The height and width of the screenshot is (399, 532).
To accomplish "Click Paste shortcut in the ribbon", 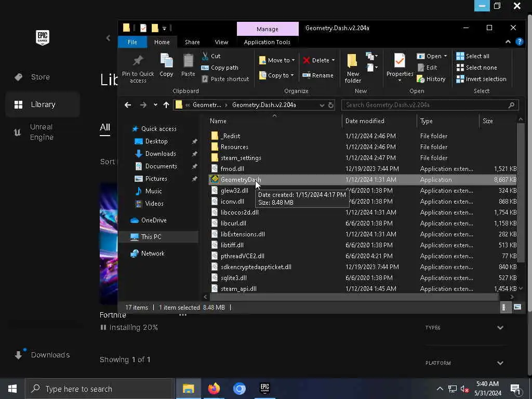I will 225,79.
